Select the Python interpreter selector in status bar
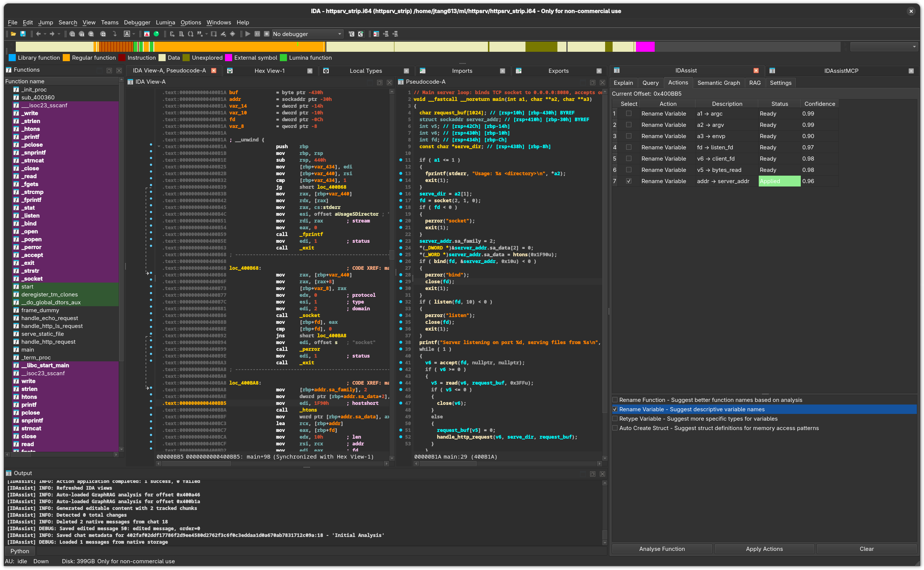Screen dimensions: 924x570 point(20,551)
